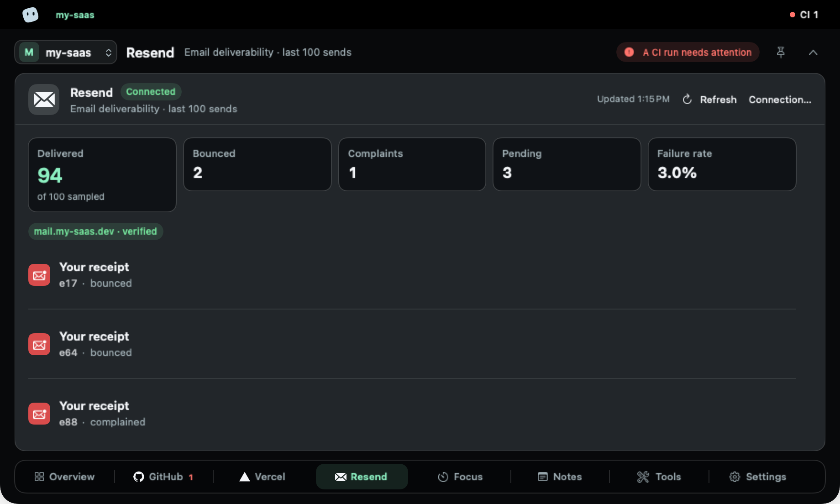Image resolution: width=840 pixels, height=504 pixels.
Task: Open the Settings tab
Action: (x=758, y=477)
